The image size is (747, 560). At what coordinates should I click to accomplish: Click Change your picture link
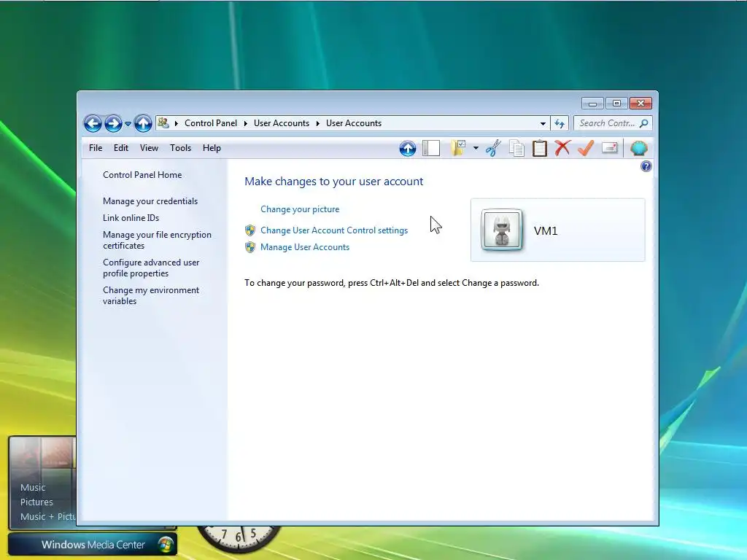300,209
